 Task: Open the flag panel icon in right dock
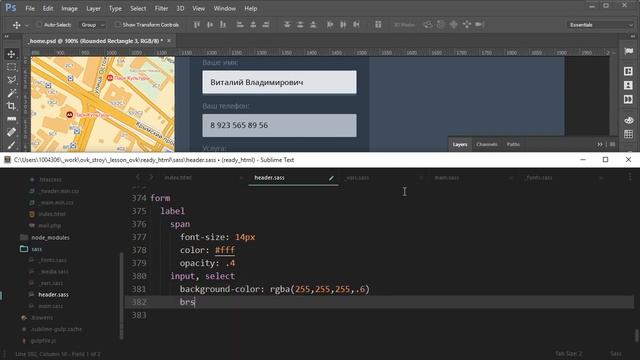click(x=629, y=51)
